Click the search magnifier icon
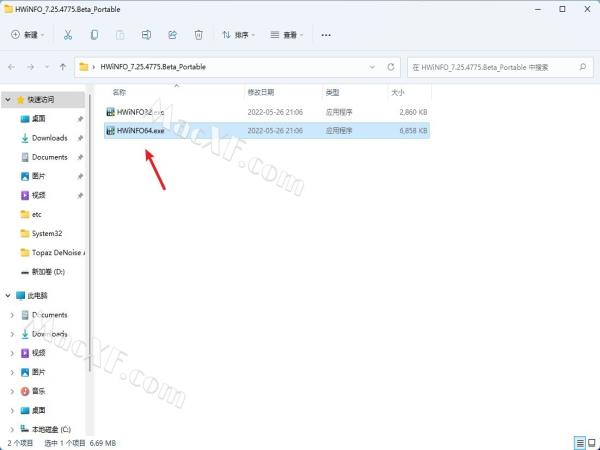 click(x=583, y=67)
